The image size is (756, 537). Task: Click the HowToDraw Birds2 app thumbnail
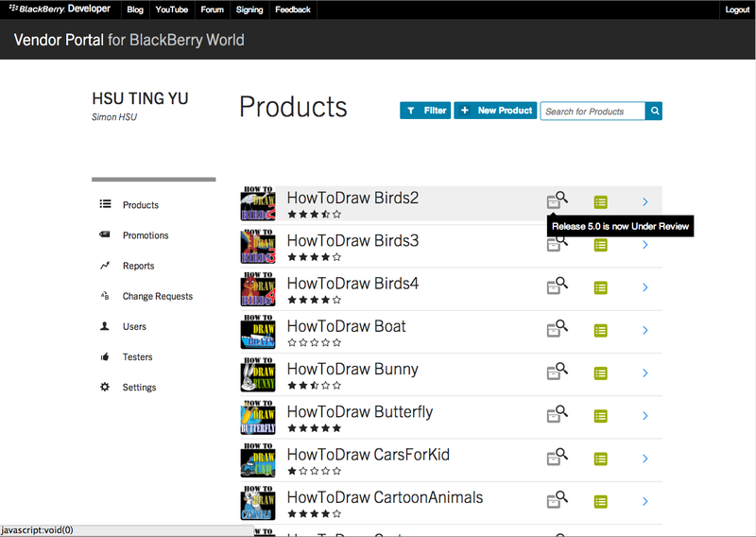click(258, 203)
